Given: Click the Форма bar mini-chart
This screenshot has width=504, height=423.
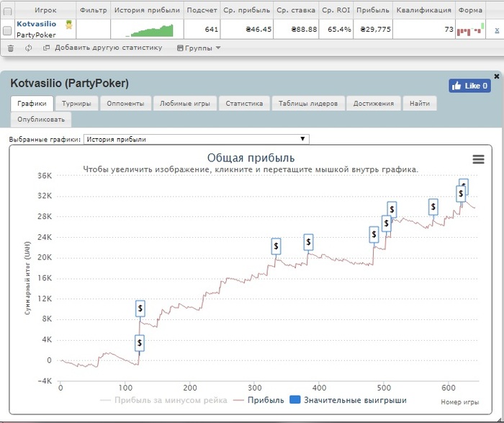Looking at the screenshot, I should 470,30.
